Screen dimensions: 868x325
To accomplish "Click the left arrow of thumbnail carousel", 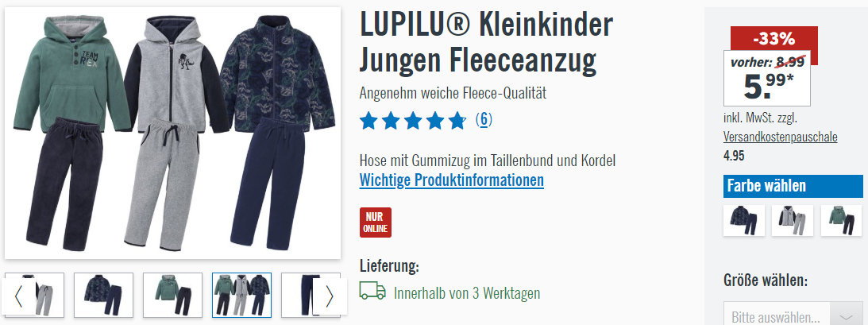I will pos(18,296).
